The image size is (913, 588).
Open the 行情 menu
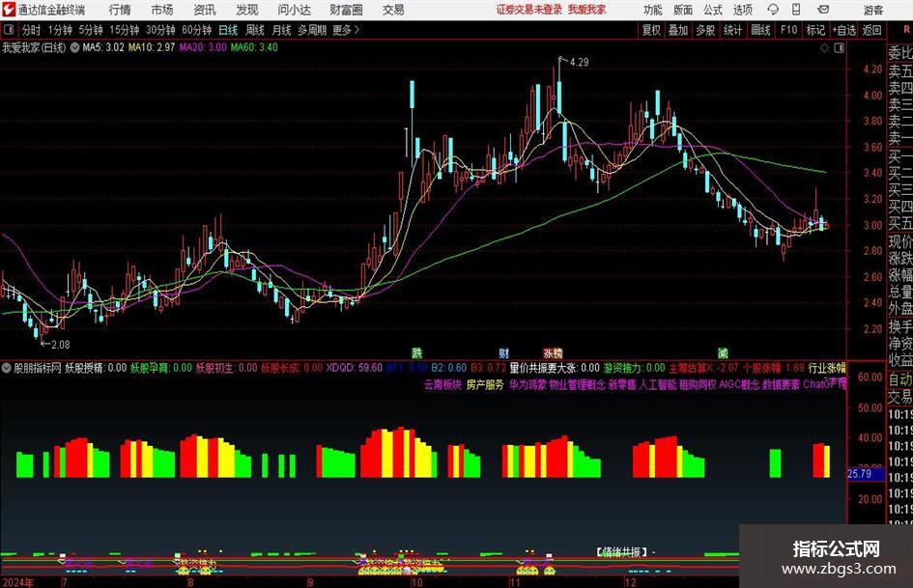point(120,10)
